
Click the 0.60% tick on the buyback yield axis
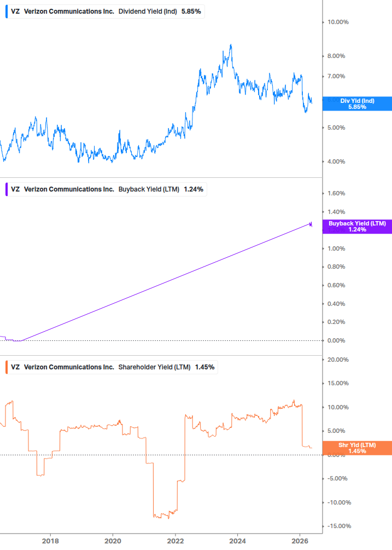(336, 286)
